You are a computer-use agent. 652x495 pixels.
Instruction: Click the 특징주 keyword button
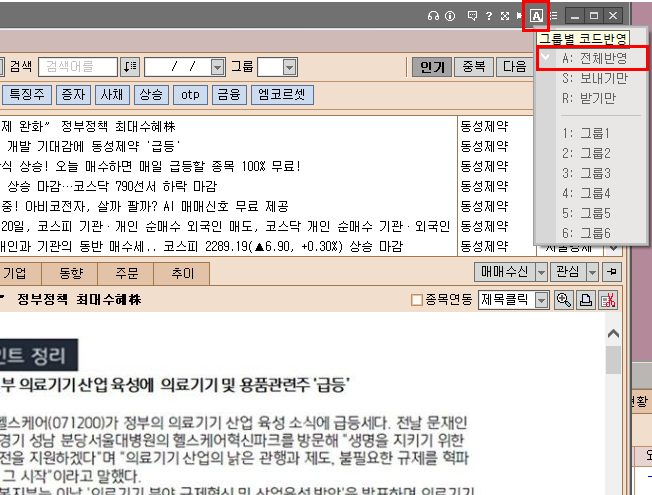coord(27,94)
